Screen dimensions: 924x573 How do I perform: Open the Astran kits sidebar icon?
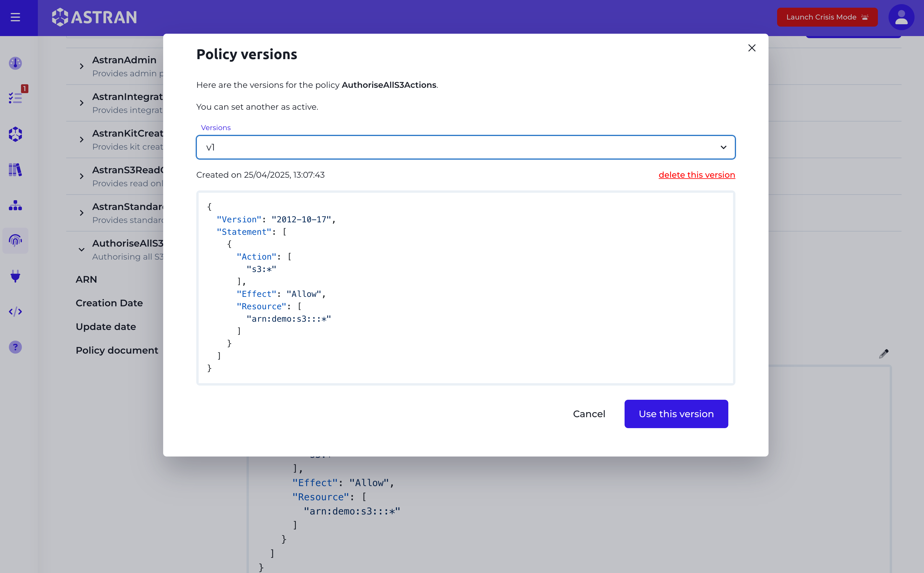tap(15, 134)
